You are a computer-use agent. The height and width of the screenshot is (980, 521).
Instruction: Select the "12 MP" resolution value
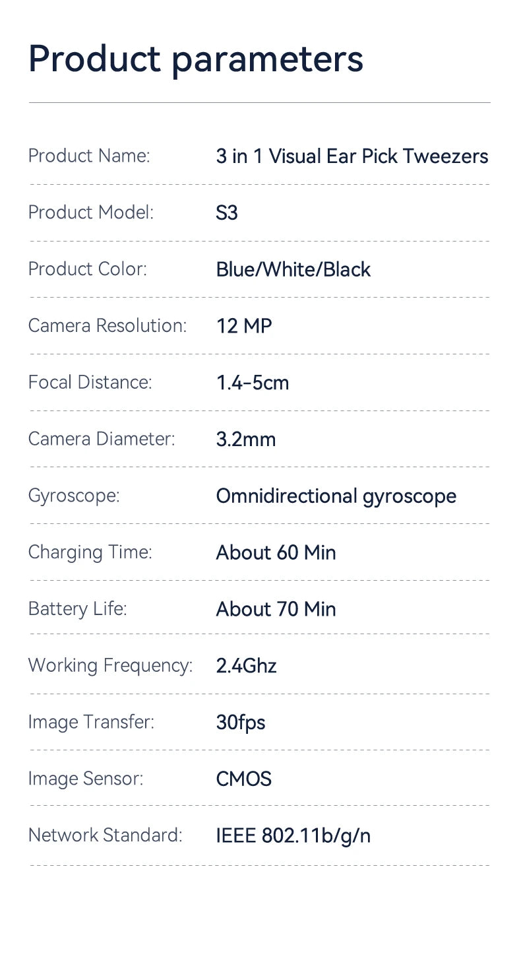point(244,326)
